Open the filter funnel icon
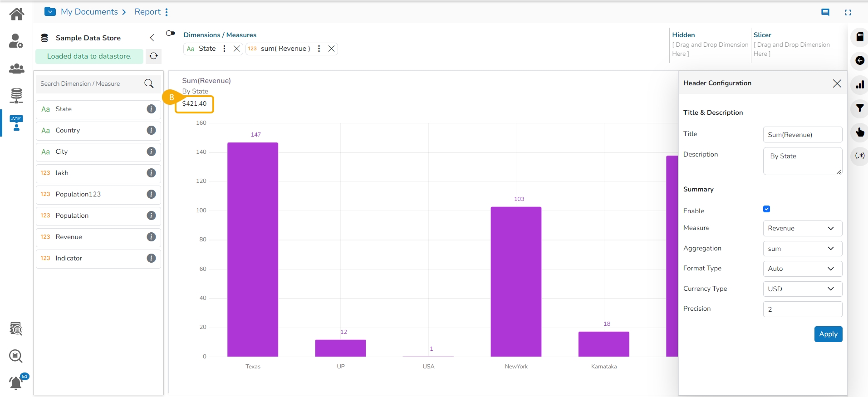 [x=859, y=108]
